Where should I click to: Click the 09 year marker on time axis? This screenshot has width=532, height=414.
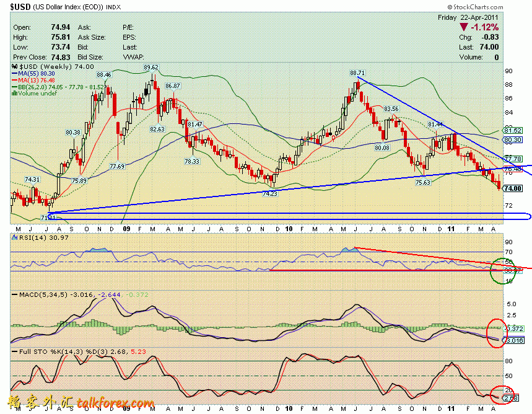click(x=126, y=229)
